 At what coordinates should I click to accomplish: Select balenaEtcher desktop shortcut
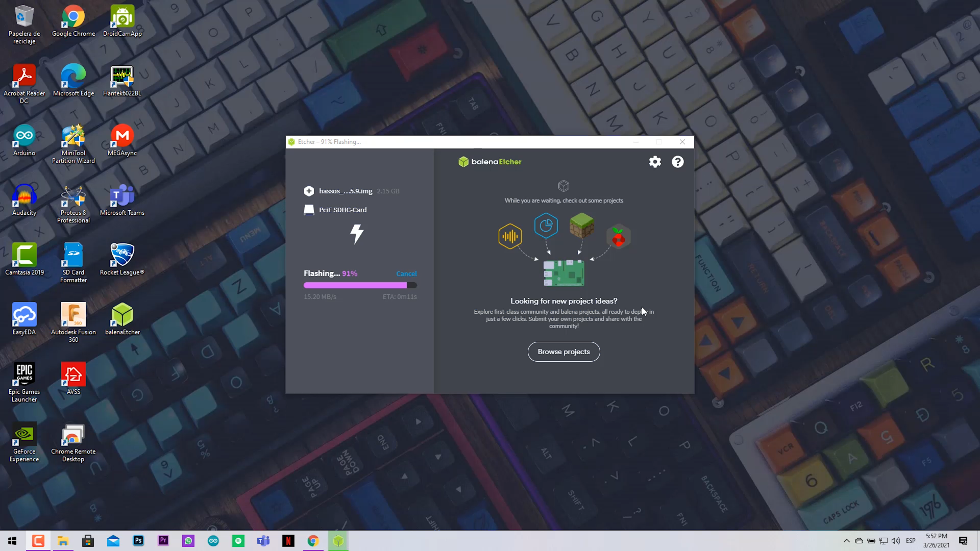122,319
